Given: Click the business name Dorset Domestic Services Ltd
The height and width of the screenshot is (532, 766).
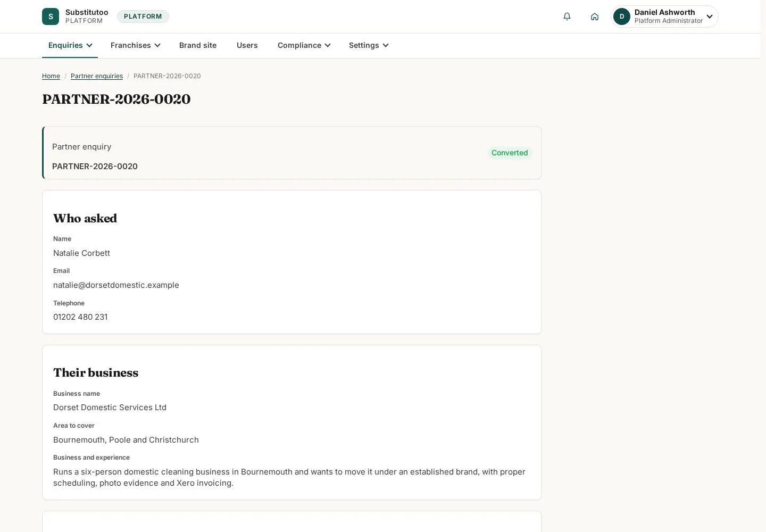Looking at the screenshot, I should tap(110, 408).
